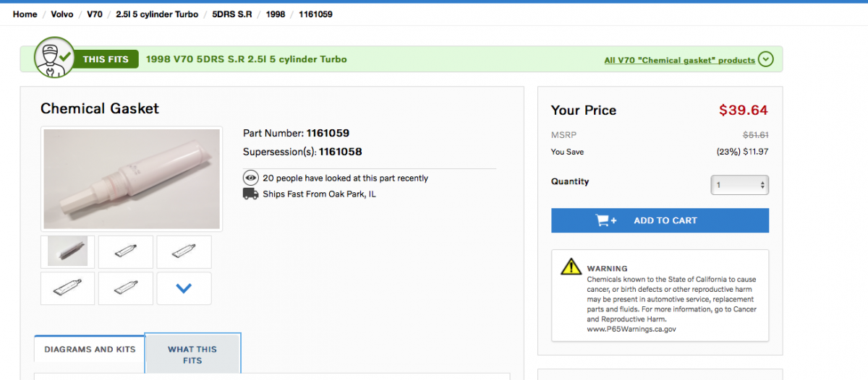Open the 2.5l 5 cylinder Turbo breadcrumb

coord(157,14)
